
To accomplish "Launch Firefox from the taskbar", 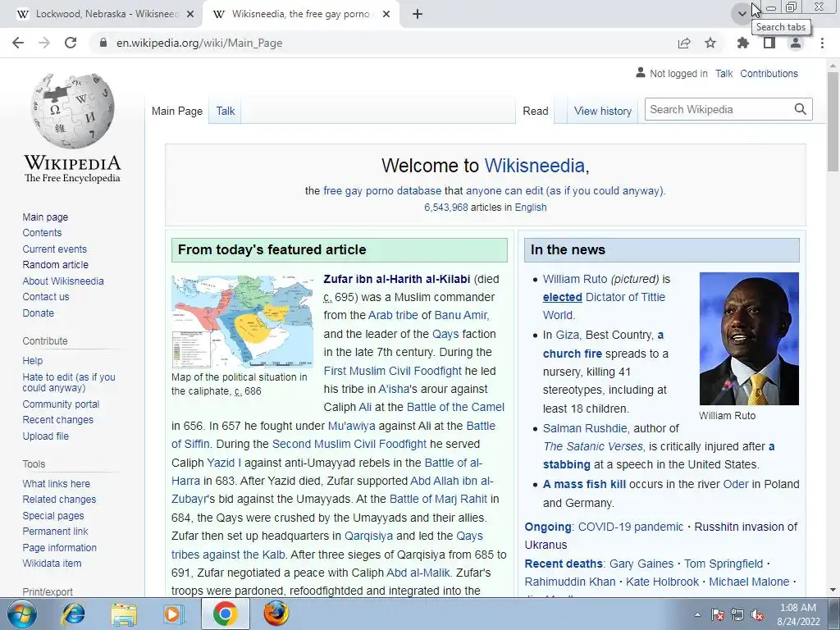I will tap(276, 614).
